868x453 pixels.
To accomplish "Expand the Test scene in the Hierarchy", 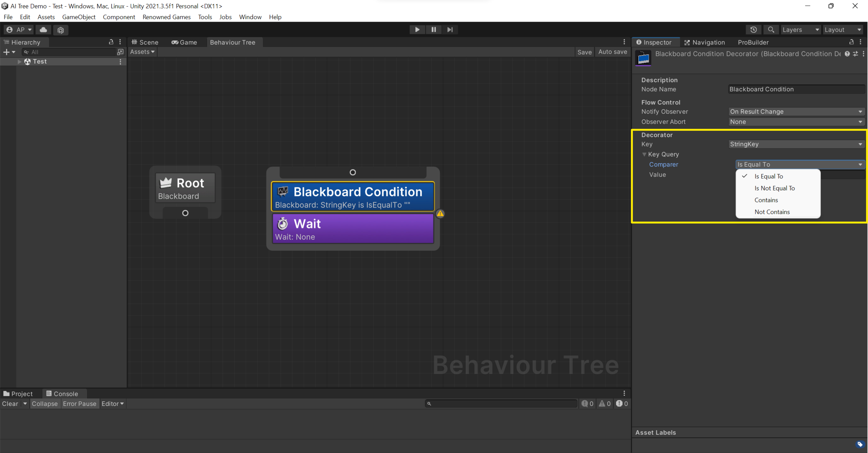I will point(19,62).
